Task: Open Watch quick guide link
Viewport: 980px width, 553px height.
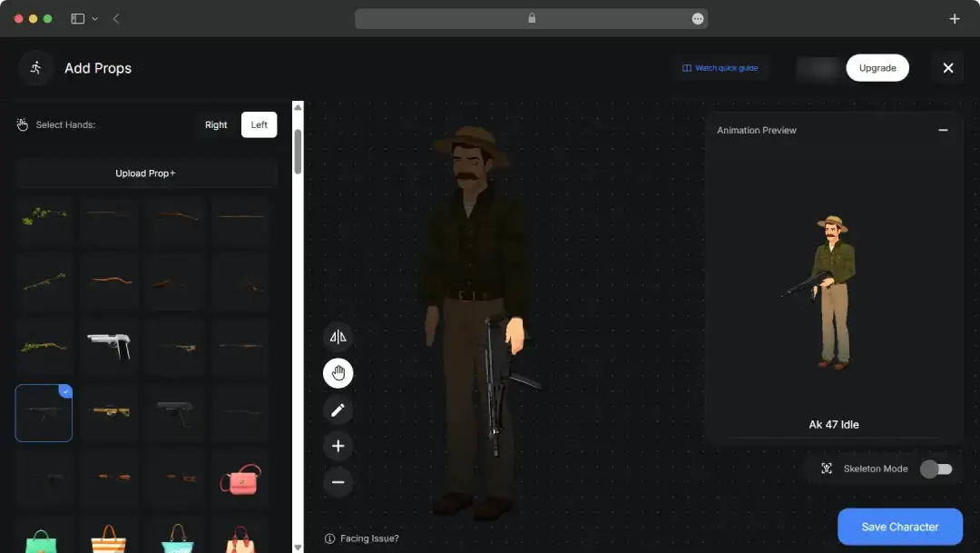Action: [720, 67]
